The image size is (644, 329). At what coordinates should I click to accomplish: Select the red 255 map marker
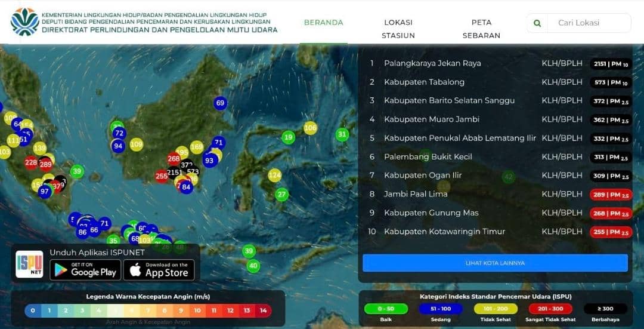click(x=162, y=176)
